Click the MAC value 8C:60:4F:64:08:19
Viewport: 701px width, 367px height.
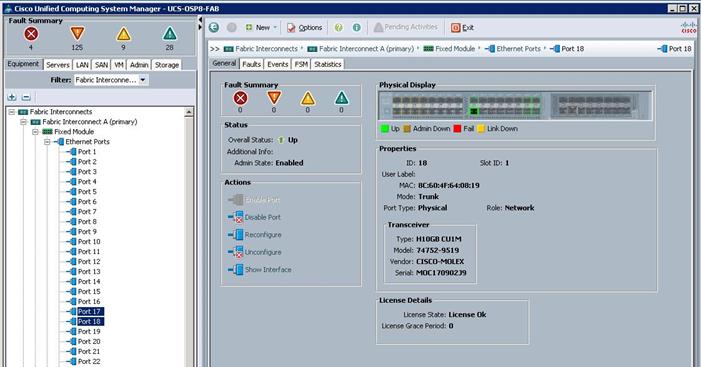(448, 185)
